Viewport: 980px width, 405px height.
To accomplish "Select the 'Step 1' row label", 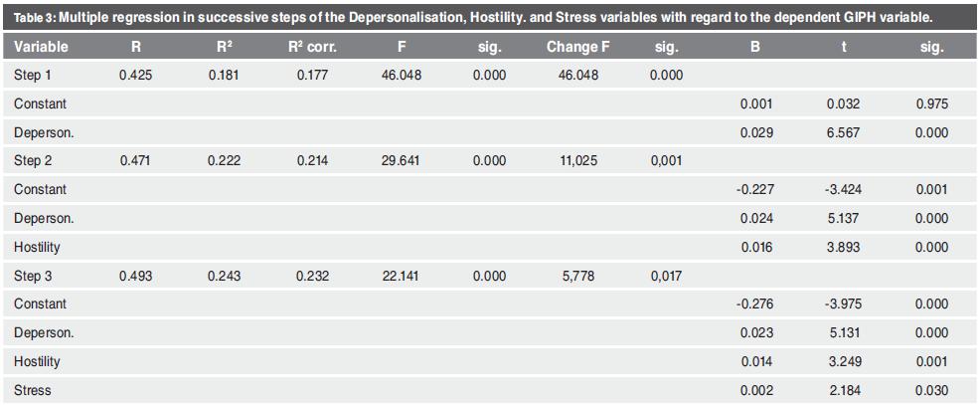I will (33, 75).
